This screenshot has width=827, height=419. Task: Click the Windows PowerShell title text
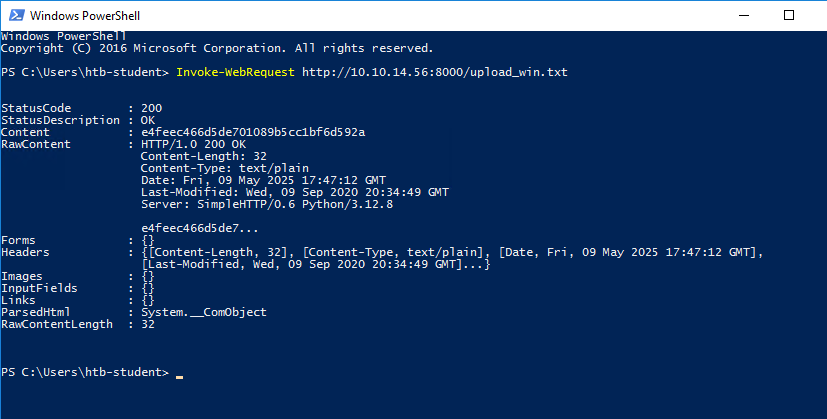85,16
